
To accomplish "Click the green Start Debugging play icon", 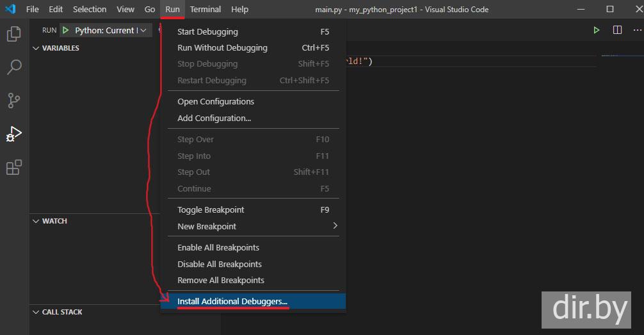I will pyautogui.click(x=65, y=30).
